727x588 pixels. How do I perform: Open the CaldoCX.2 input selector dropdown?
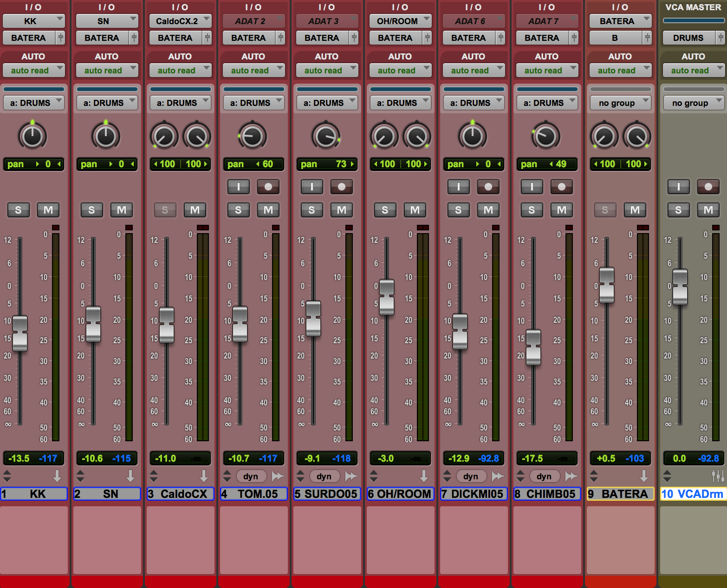[180, 21]
